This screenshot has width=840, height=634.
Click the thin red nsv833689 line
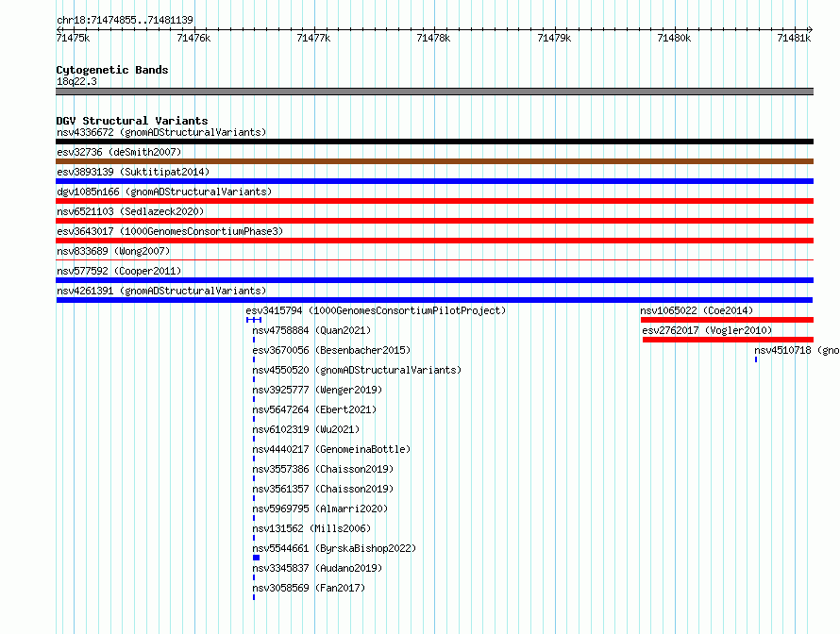click(434, 260)
